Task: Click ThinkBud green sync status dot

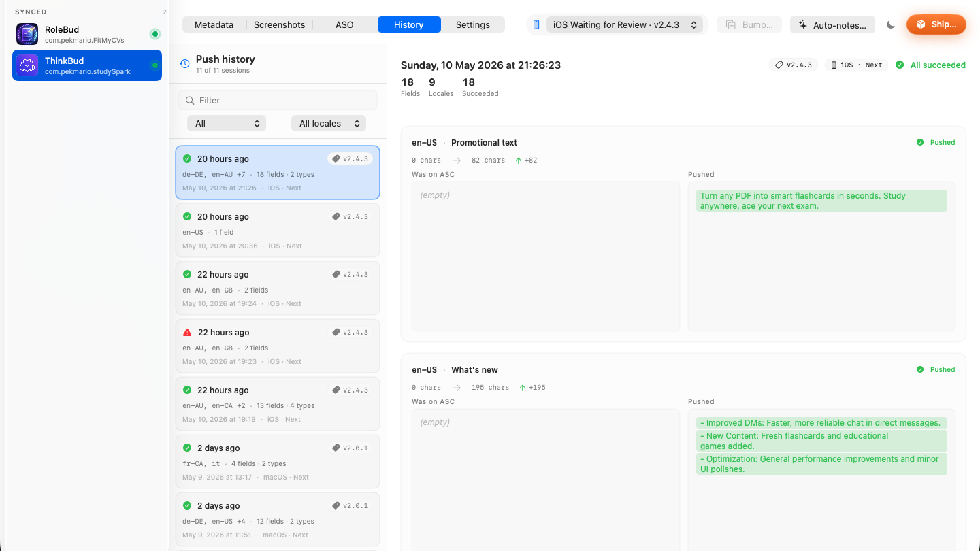Action: (x=154, y=65)
